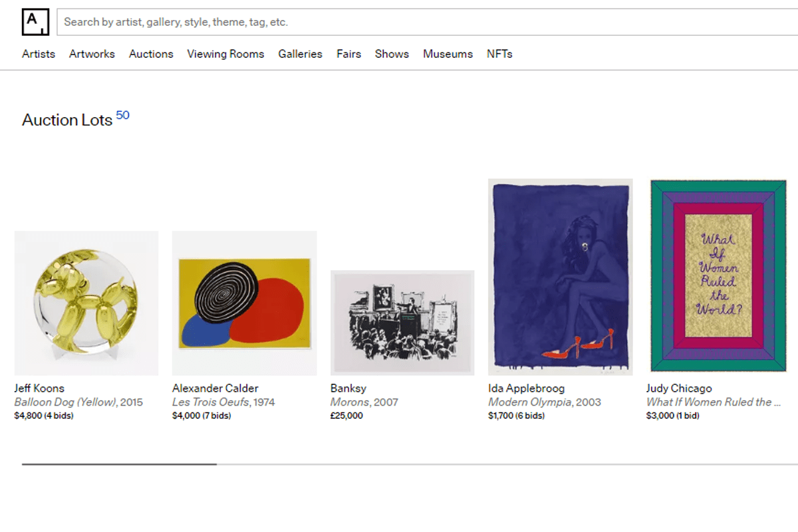Open the Auctions navigation link
The image size is (798, 532).
pyautogui.click(x=151, y=54)
